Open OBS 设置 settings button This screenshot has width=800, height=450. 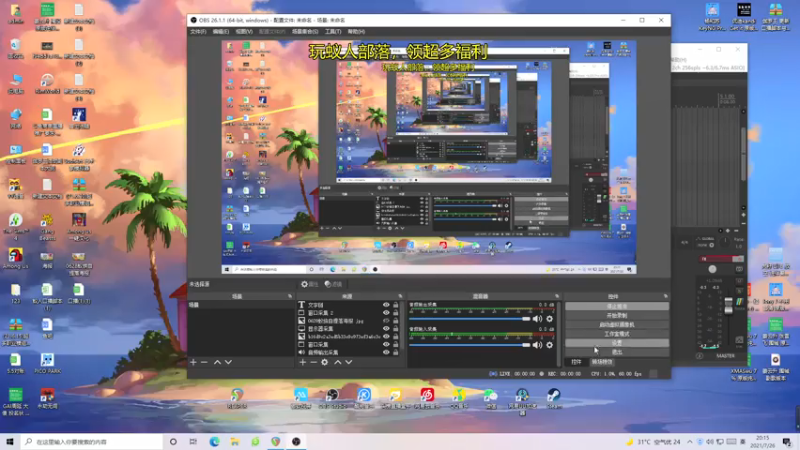tap(617, 343)
